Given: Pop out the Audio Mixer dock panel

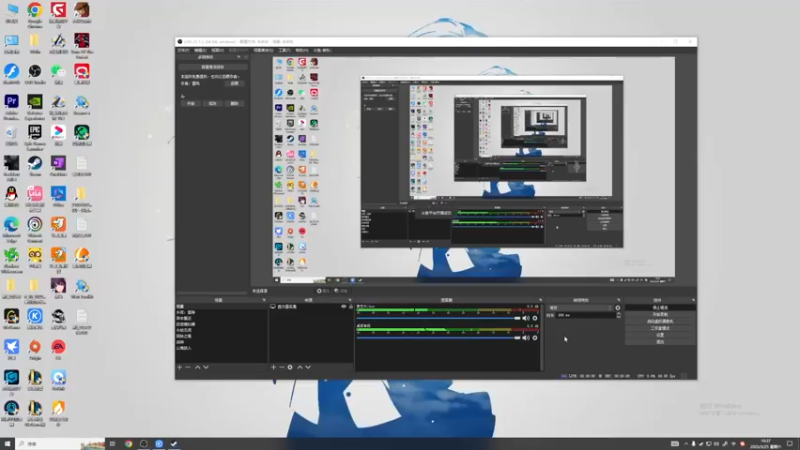Looking at the screenshot, I should coord(540,300).
